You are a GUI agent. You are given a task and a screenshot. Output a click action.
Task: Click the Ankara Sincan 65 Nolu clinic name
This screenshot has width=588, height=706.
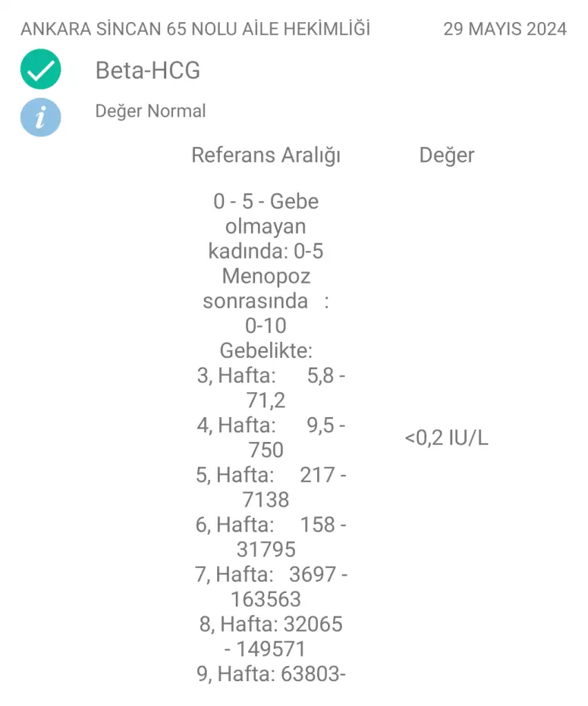pos(195,29)
